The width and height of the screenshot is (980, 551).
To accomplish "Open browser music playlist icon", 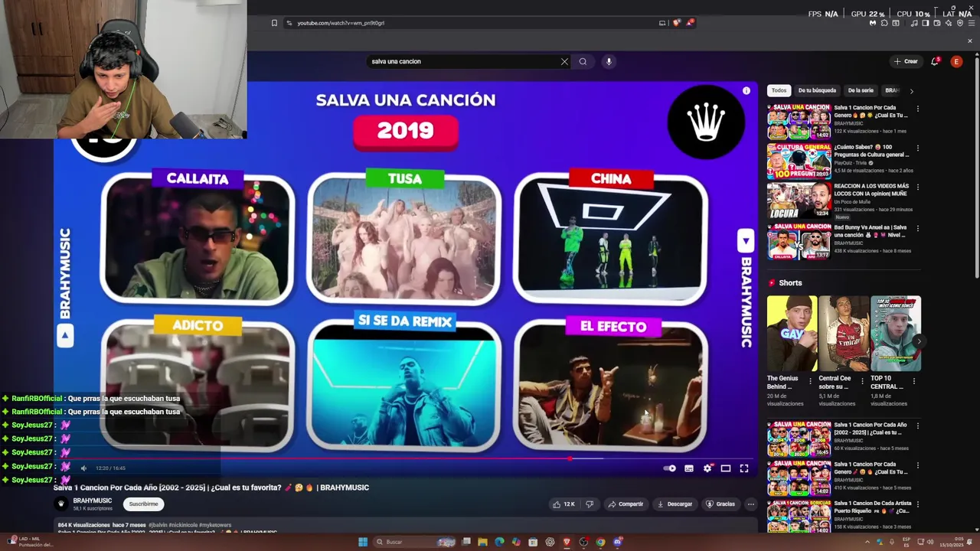I will (x=914, y=23).
